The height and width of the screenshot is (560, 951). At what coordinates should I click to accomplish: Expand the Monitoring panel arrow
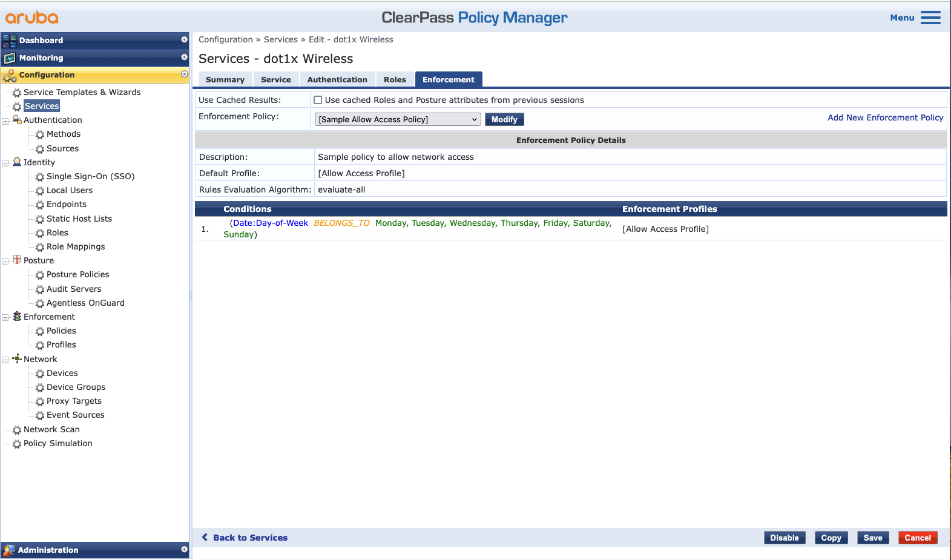tap(185, 57)
